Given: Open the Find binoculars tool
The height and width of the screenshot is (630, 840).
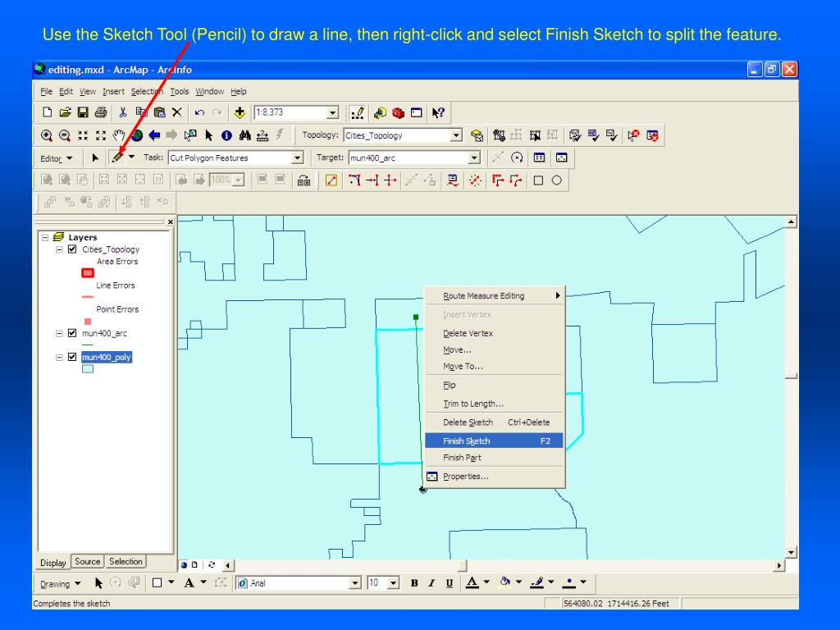Looking at the screenshot, I should pos(244,135).
